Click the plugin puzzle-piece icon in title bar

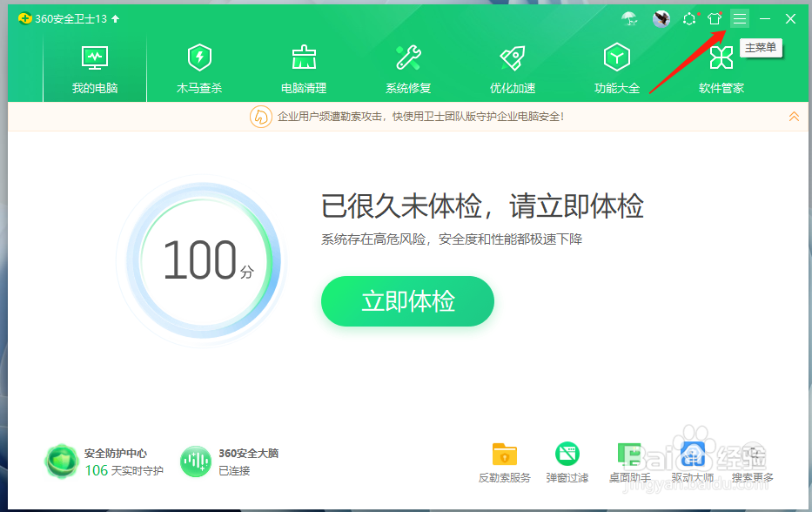coord(689,19)
